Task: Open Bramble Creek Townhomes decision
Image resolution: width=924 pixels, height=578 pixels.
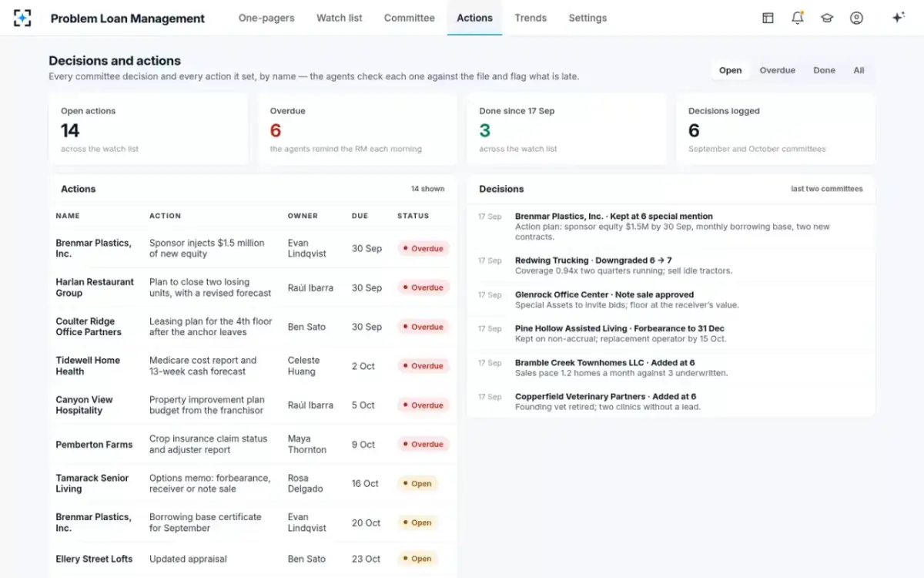Action: point(671,368)
